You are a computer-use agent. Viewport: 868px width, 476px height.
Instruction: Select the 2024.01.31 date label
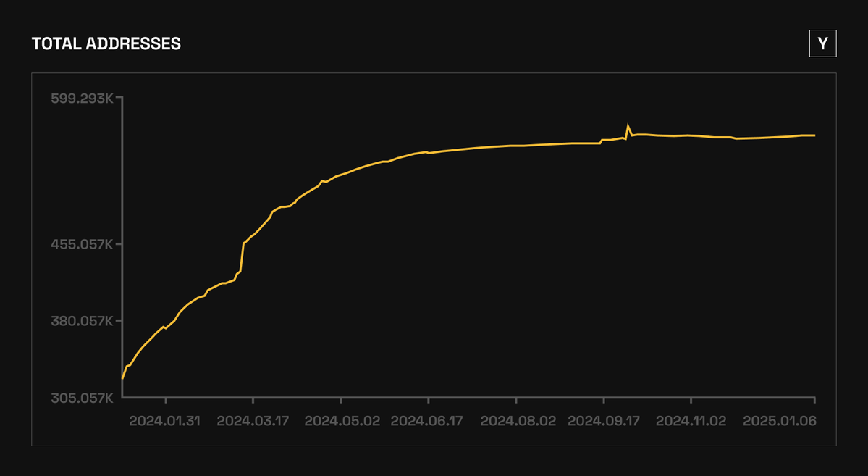click(x=165, y=421)
